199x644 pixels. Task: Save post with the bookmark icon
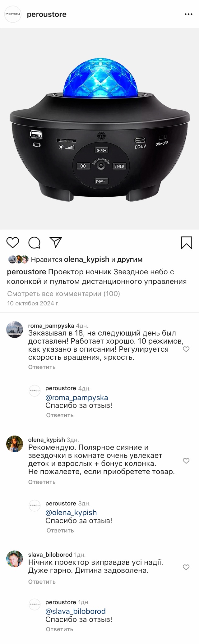[x=187, y=243]
